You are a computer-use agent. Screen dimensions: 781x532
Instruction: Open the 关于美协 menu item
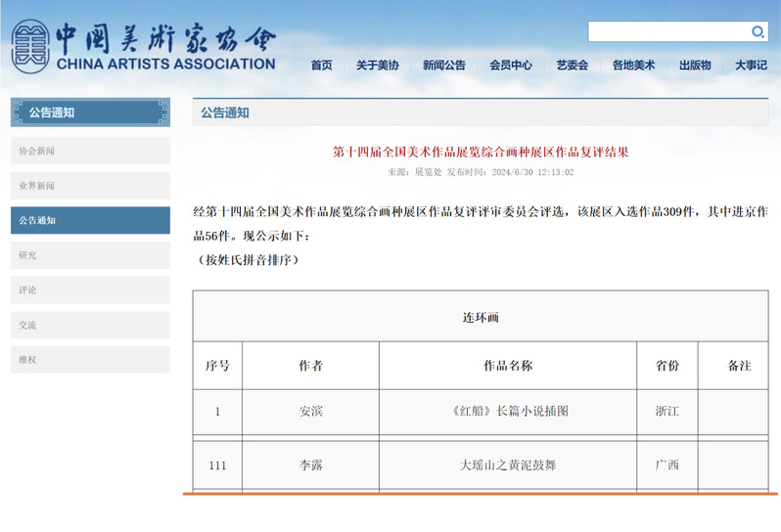(x=377, y=66)
